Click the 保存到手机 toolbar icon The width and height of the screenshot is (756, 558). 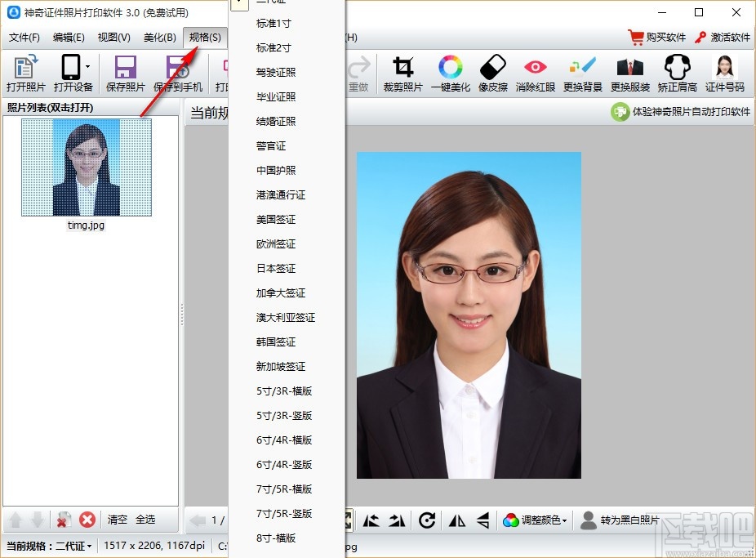tap(178, 73)
